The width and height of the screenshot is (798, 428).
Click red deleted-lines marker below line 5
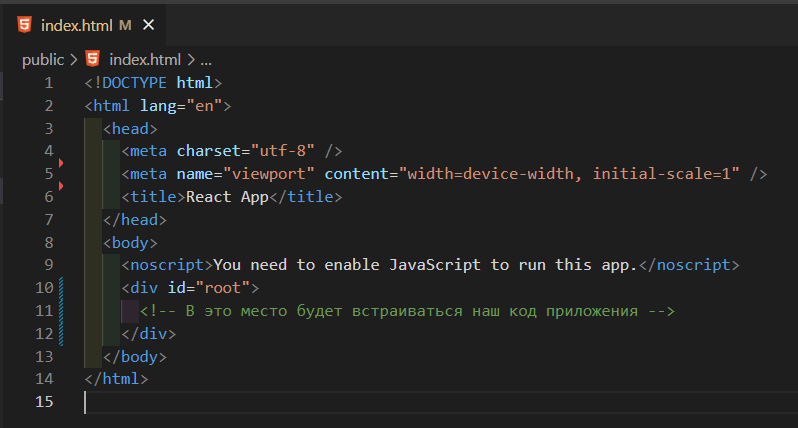point(61,186)
